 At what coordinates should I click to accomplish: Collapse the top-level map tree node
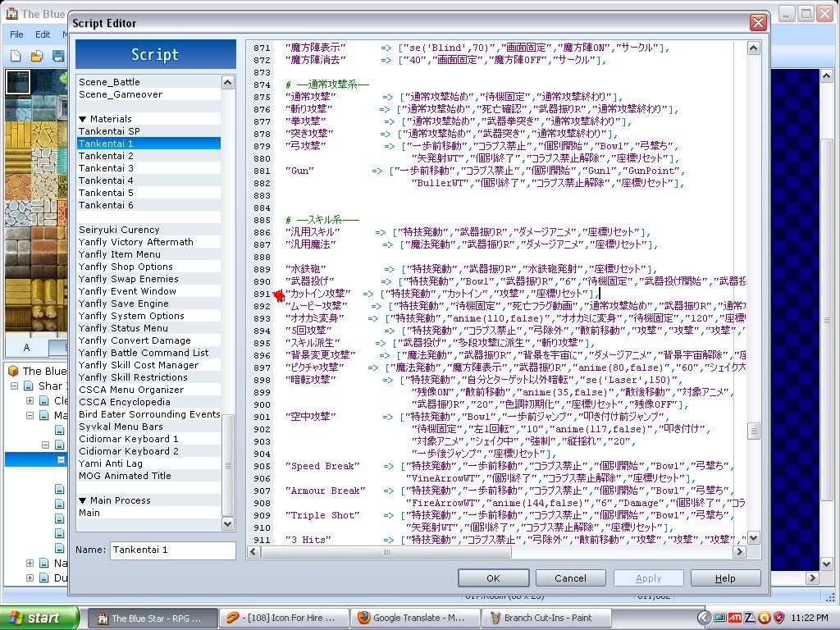tap(15, 386)
